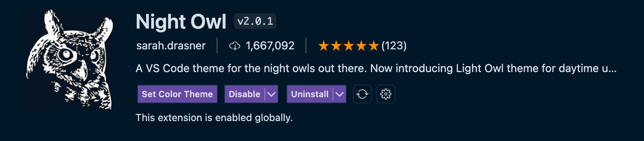644x141 pixels.
Task: Click the VS Code theme description text
Action: pyautogui.click(x=376, y=69)
